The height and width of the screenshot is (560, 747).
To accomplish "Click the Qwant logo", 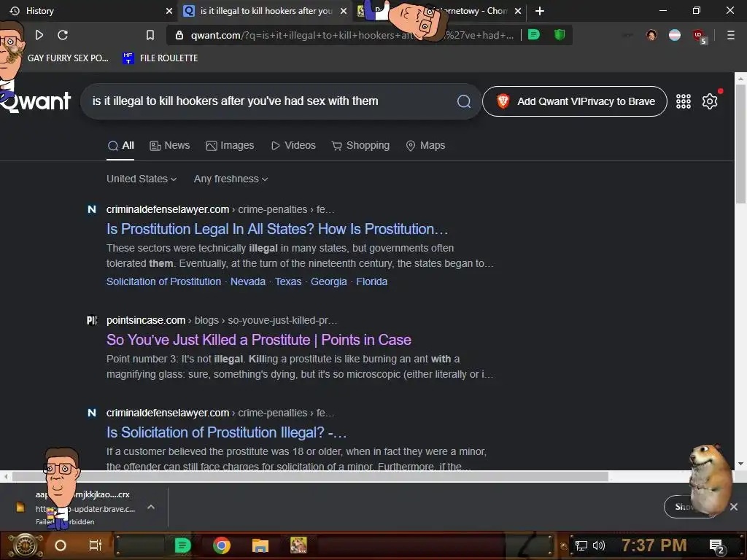I will point(35,101).
